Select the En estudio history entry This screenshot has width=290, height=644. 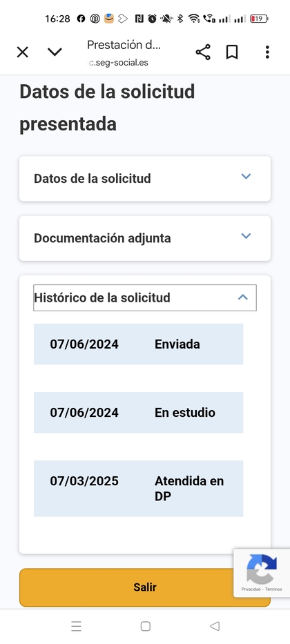point(138,412)
